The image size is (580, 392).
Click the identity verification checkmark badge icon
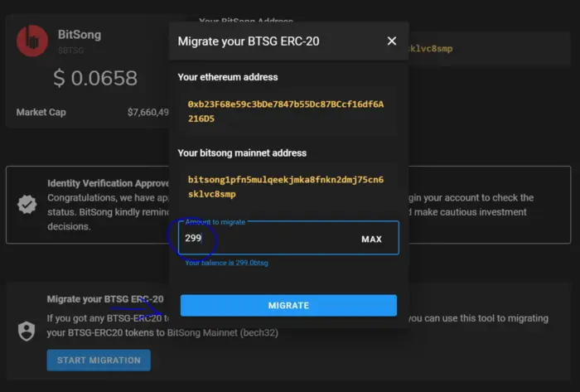[x=27, y=204]
